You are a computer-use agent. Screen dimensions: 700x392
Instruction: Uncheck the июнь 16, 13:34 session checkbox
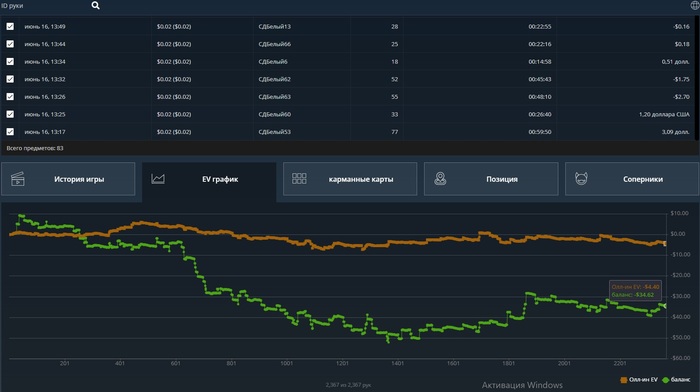pos(10,62)
